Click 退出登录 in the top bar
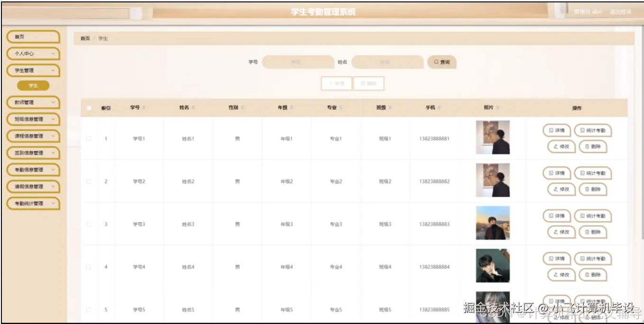Image resolution: width=644 pixels, height=324 pixels. coord(621,12)
